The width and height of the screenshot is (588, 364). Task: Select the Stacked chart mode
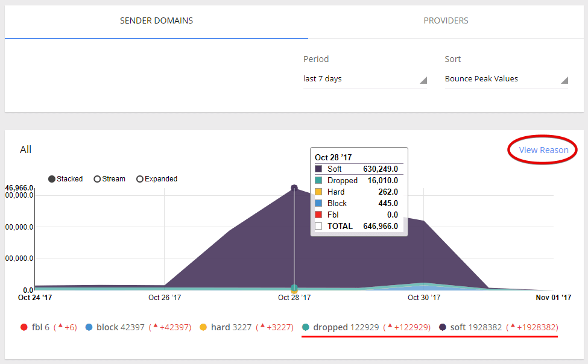pyautogui.click(x=66, y=179)
